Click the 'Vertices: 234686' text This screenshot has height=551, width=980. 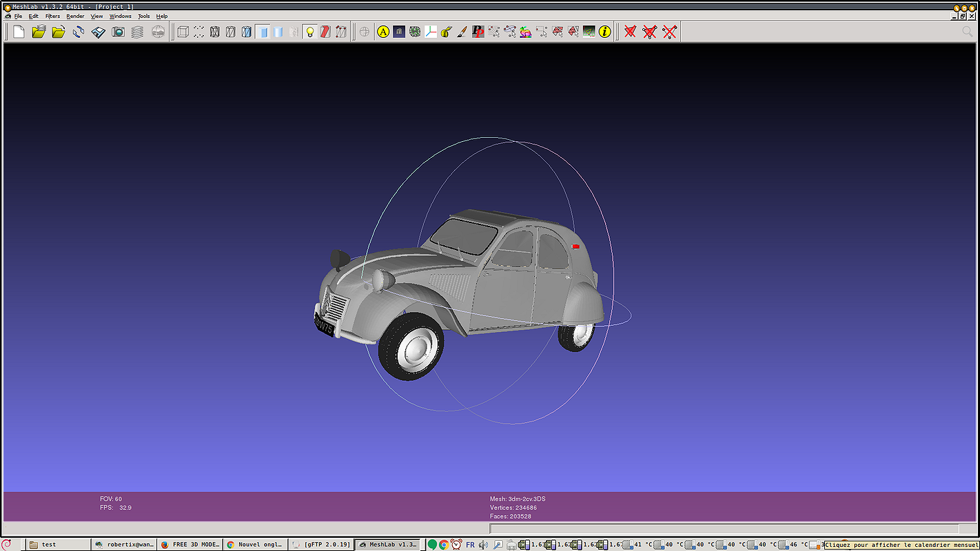pos(513,508)
